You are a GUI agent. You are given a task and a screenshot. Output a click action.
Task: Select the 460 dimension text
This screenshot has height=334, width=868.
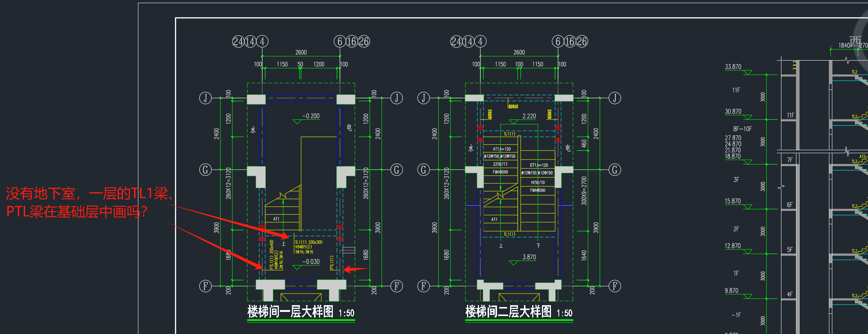point(584,143)
